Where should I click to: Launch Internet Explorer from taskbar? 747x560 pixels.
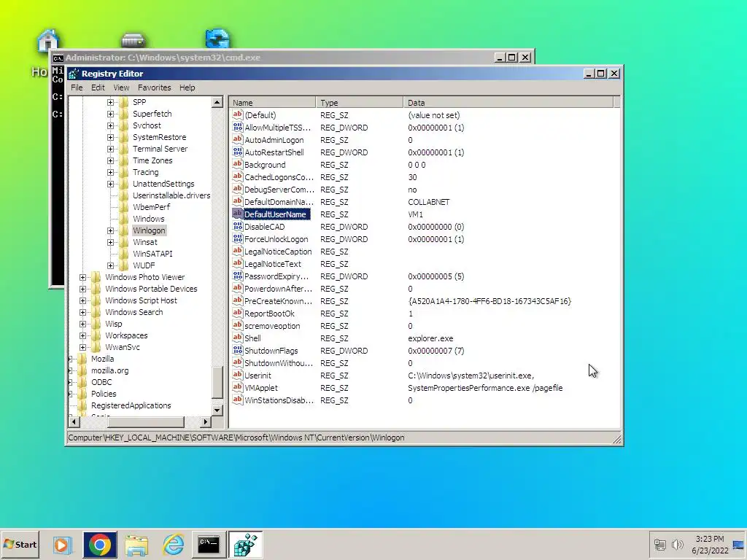tap(173, 545)
